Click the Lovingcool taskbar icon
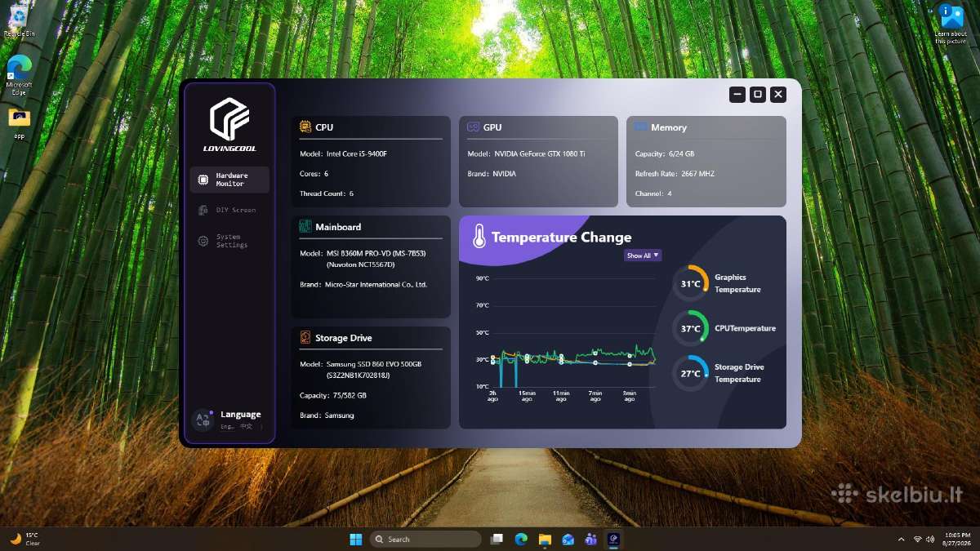Image resolution: width=980 pixels, height=551 pixels. [613, 539]
